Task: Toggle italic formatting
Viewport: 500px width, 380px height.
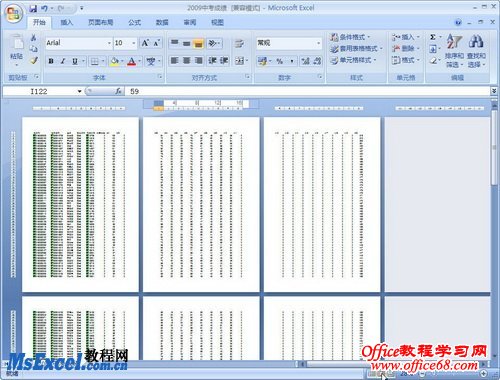Action: (63, 61)
